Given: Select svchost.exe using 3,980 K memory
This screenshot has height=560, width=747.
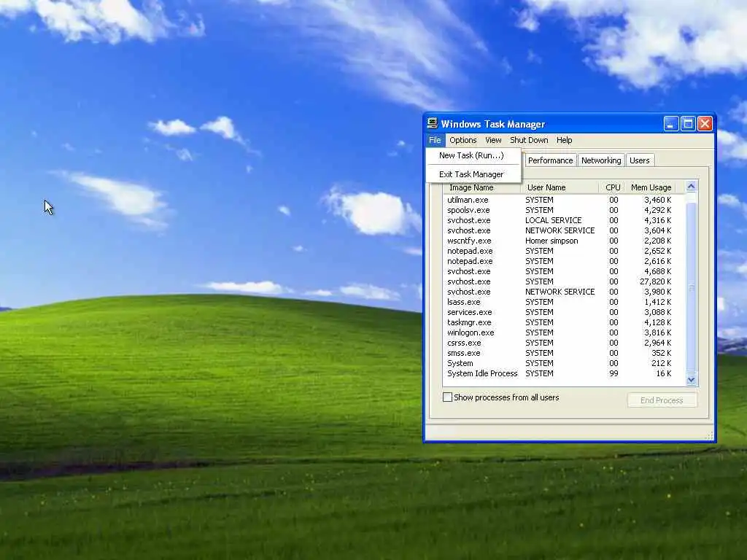Looking at the screenshot, I should pos(560,292).
